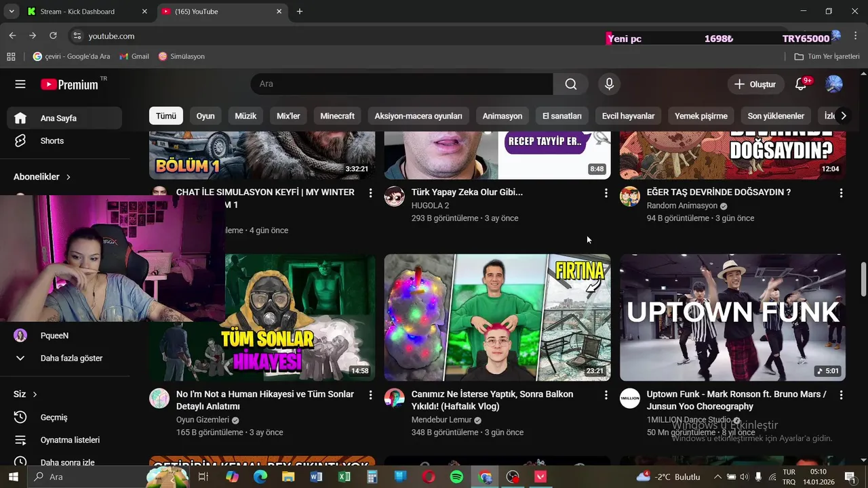868x488 pixels.
Task: Select the Animasyon filter chip
Action: pyautogui.click(x=502, y=116)
